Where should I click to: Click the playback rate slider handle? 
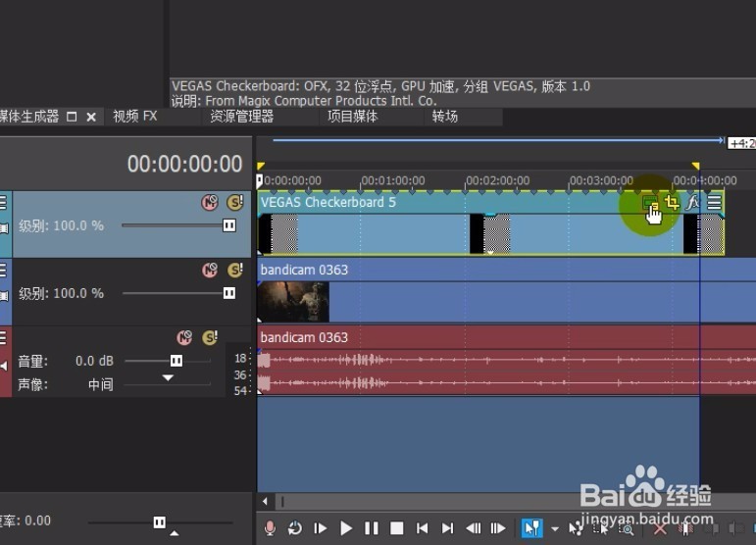[160, 521]
